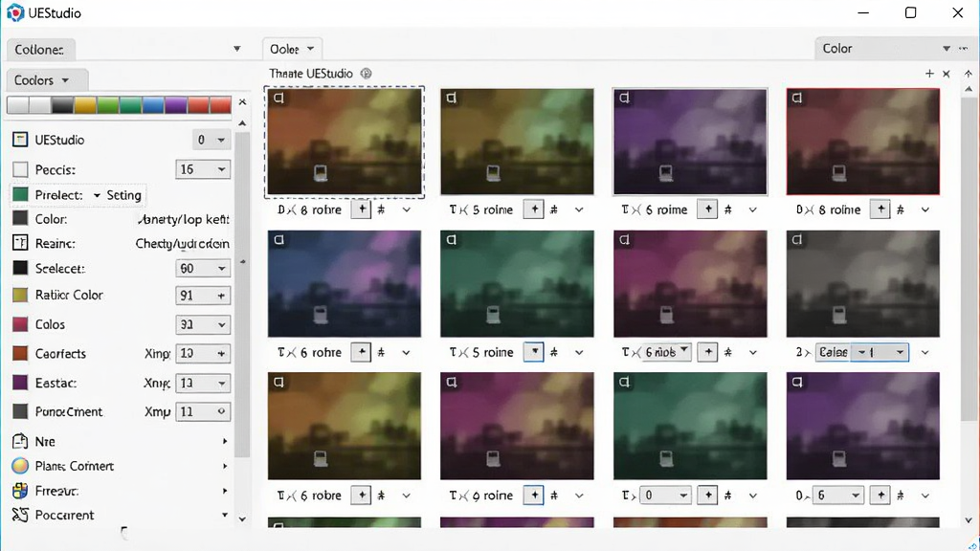Toggle the corner checkbox on purple thumbnail in first row
The height and width of the screenshot is (551, 980).
pos(624,99)
